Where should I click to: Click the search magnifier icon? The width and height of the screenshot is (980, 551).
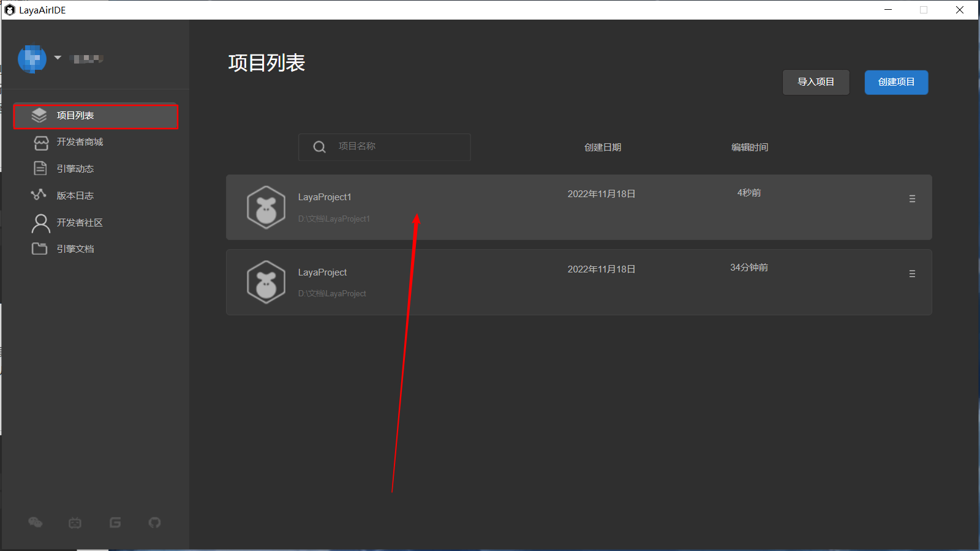click(319, 147)
